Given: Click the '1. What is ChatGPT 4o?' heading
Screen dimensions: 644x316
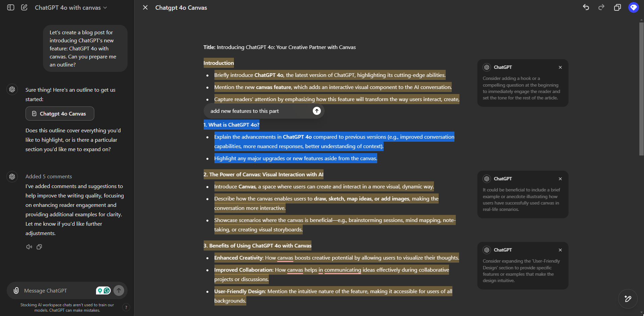Looking at the screenshot, I should 231,125.
